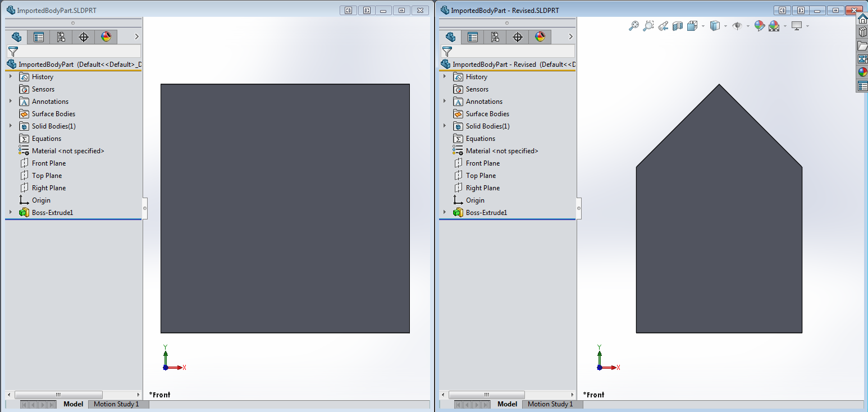Open Appearances sphere icon in task pane
The image size is (868, 412).
pos(863,72)
